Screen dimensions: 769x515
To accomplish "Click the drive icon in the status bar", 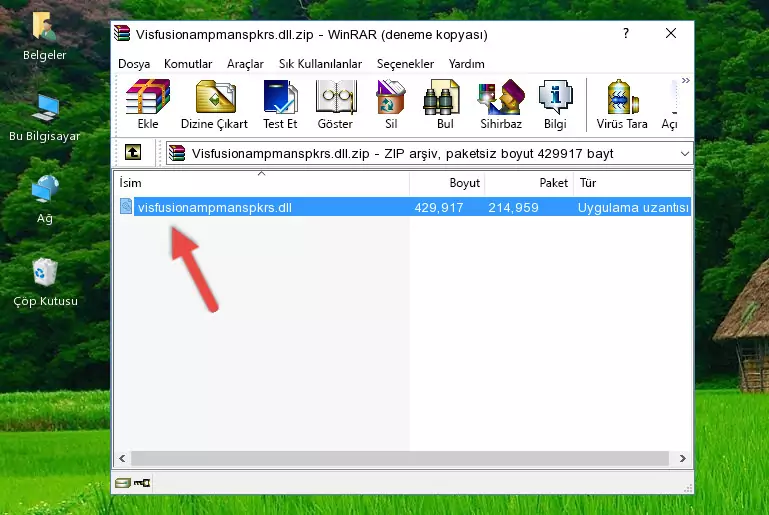I will pyautogui.click(x=123, y=483).
